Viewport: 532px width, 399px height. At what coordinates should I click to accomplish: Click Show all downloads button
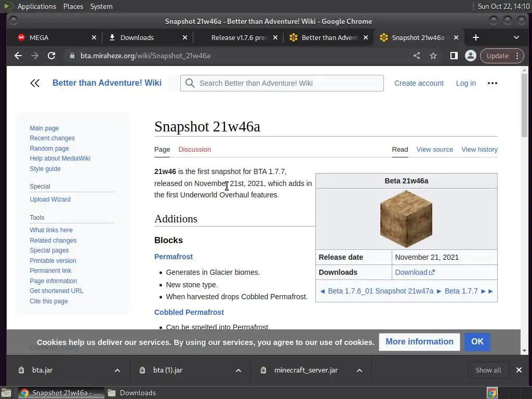click(488, 370)
